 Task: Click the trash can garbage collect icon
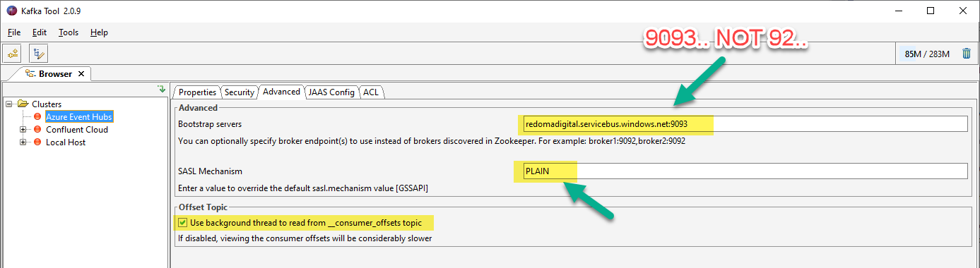(966, 54)
